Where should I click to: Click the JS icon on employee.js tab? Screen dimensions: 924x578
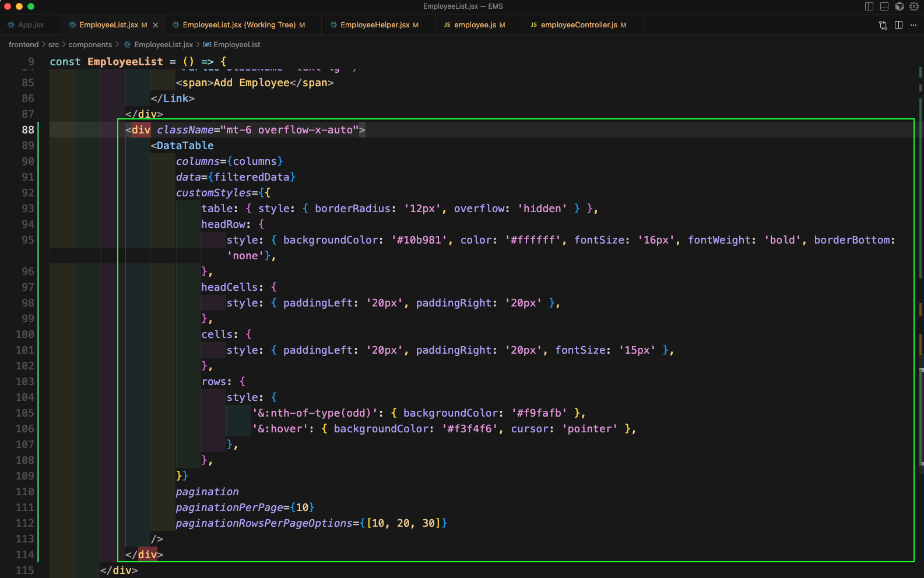(x=447, y=25)
